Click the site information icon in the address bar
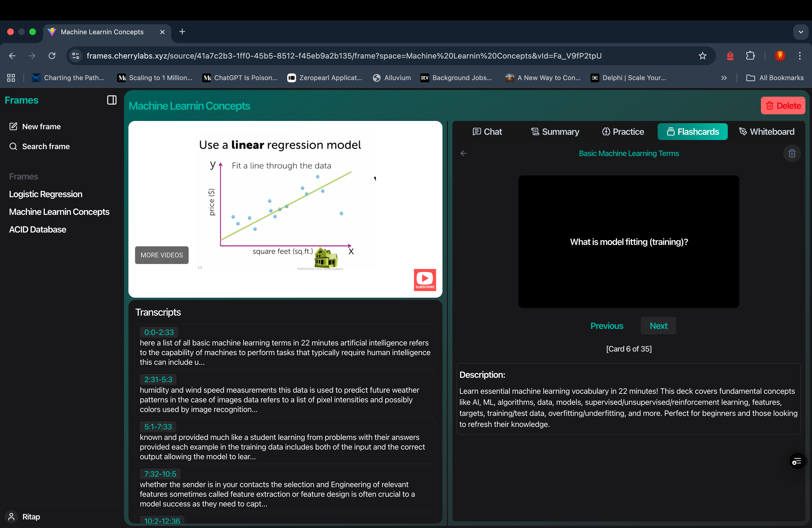Viewport: 812px width, 528px height. click(76, 56)
